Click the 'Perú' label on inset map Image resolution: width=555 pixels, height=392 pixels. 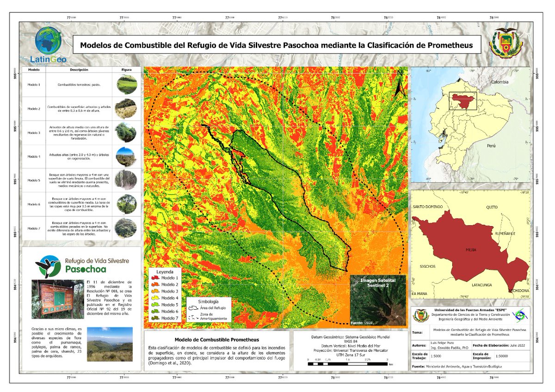point(491,145)
